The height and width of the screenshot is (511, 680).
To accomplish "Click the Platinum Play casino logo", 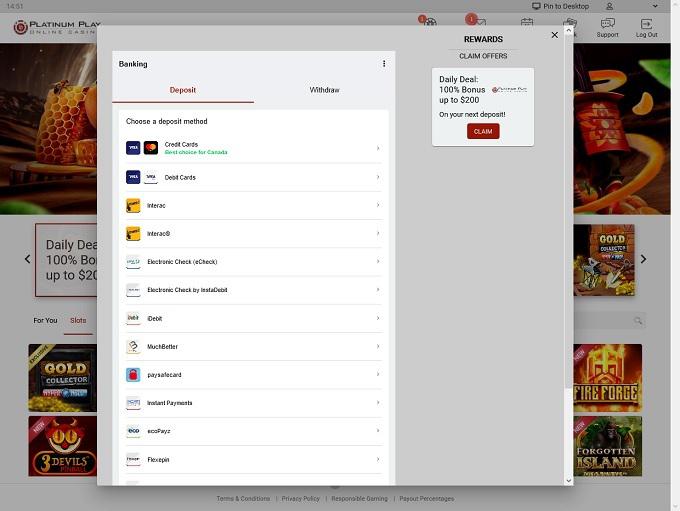I will [x=57, y=27].
